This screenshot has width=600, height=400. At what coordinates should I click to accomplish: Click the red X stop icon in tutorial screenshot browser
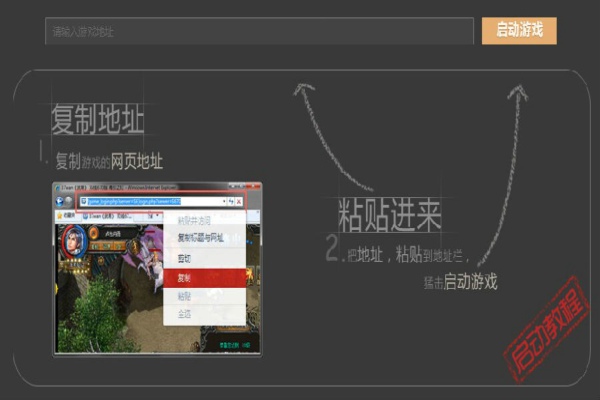coord(239,202)
